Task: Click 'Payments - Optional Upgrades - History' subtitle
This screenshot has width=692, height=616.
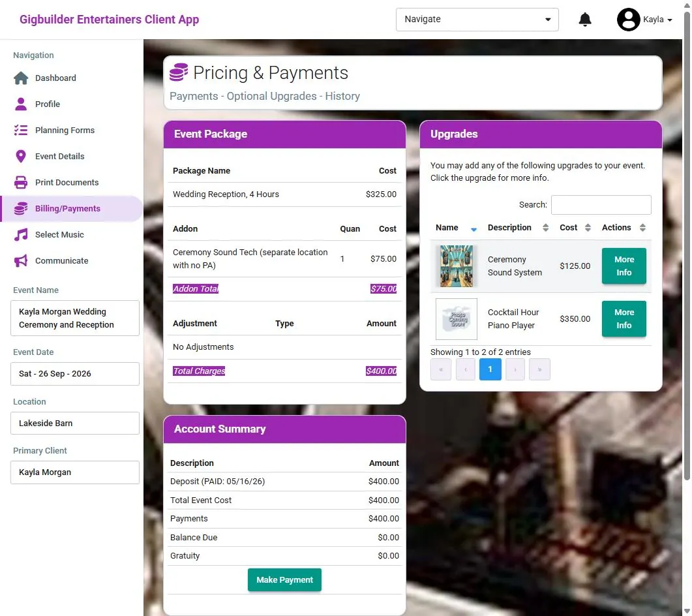Action: pyautogui.click(x=265, y=97)
